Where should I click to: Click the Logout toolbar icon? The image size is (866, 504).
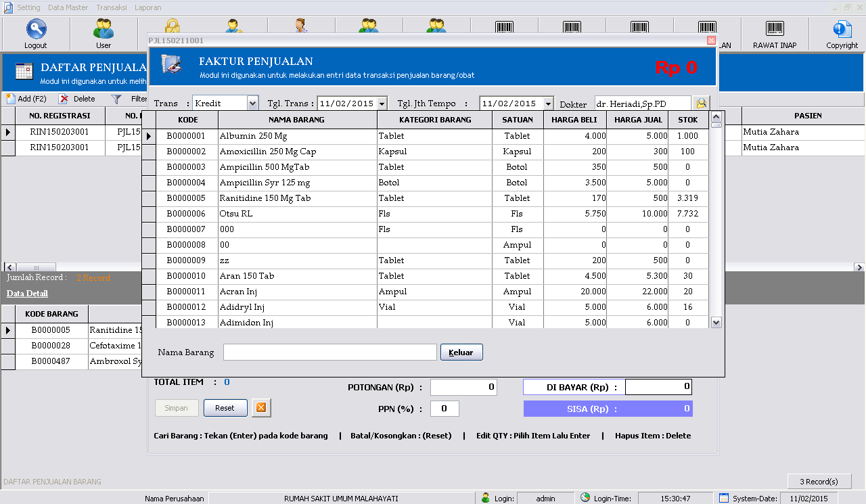pos(36,29)
